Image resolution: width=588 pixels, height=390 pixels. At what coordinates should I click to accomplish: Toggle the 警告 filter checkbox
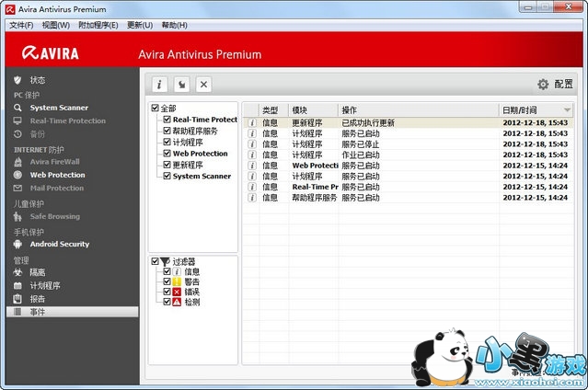[167, 281]
